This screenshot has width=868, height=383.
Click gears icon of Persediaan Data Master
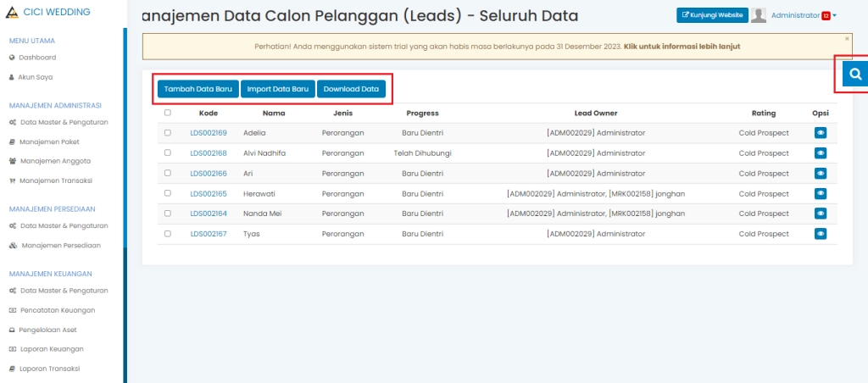click(13, 225)
